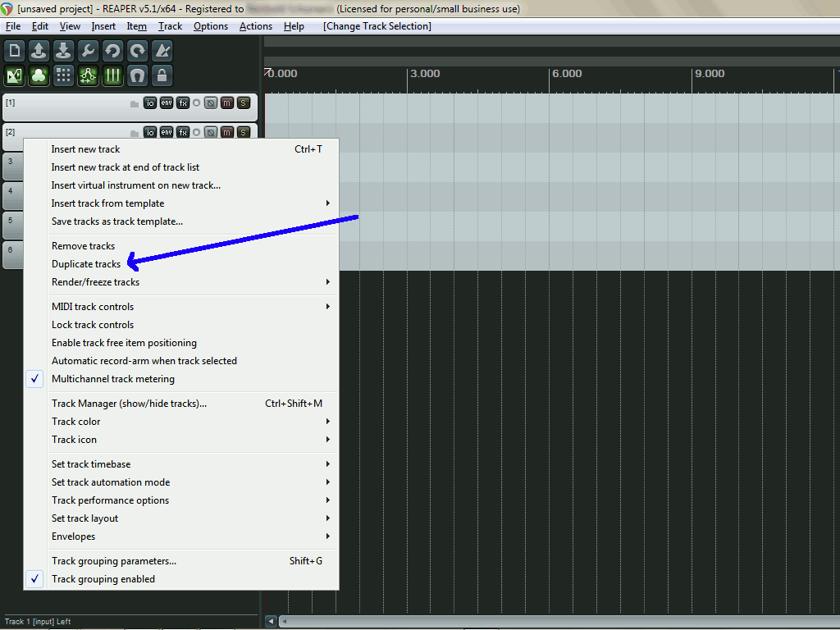This screenshot has height=630, width=840.
Task: Click the New Project toolbar icon
Action: tap(14, 51)
